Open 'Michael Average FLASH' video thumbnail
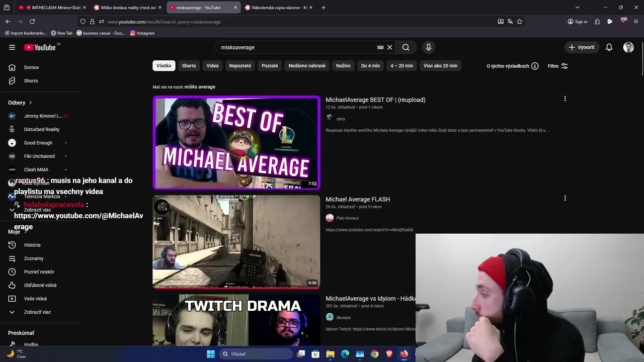 236,242
